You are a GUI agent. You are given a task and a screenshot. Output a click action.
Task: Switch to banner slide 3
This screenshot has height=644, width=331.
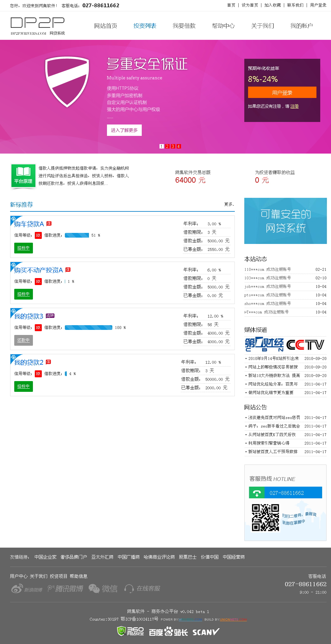point(173,146)
